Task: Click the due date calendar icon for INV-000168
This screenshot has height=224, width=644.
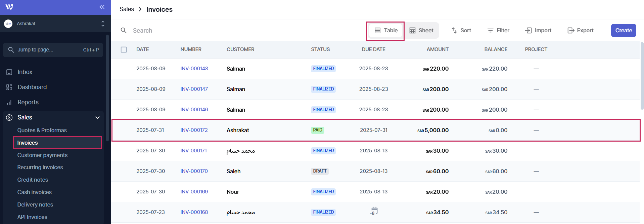Action: point(374,211)
